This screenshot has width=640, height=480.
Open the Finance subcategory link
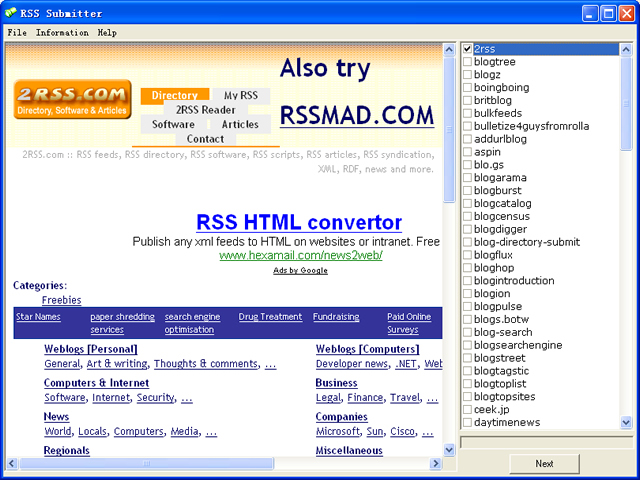[365, 398]
